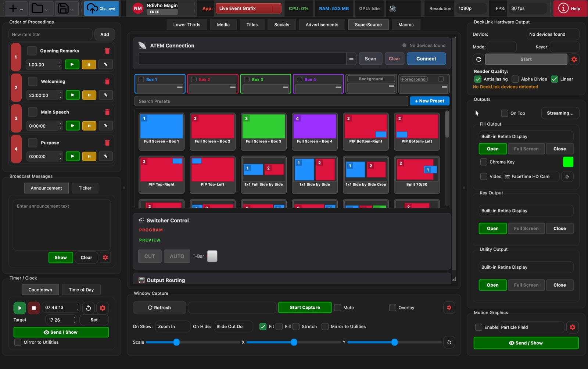The image size is (588, 369).
Task: Open the Macros tab
Action: tap(406, 25)
